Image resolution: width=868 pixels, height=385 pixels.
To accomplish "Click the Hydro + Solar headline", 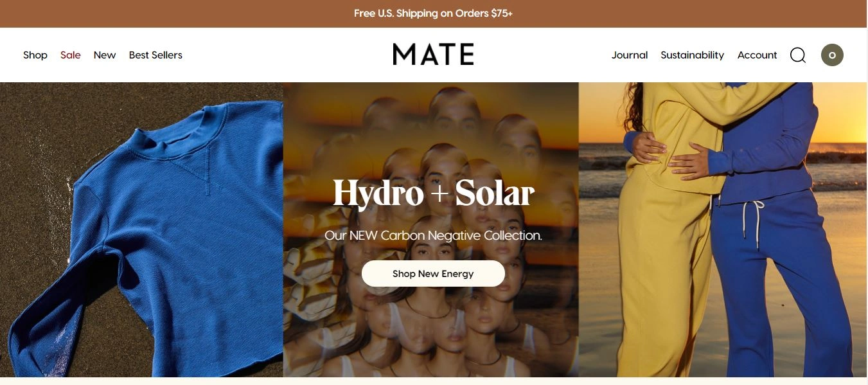I will (x=433, y=193).
